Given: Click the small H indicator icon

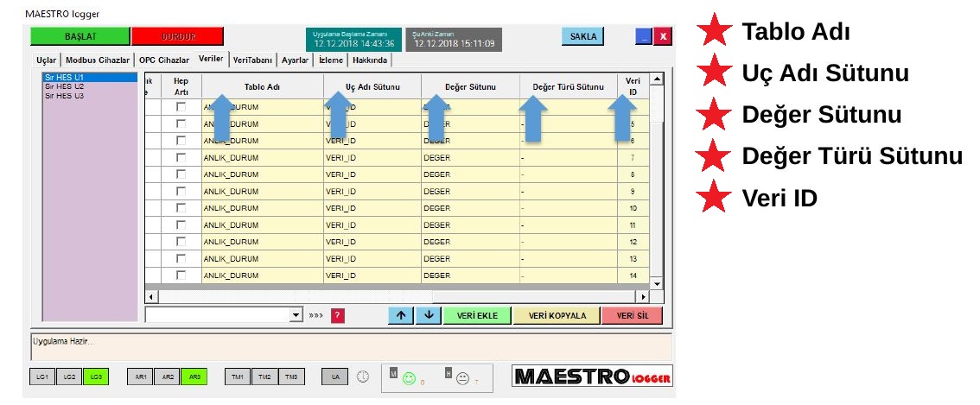Looking at the screenshot, I should (x=449, y=372).
